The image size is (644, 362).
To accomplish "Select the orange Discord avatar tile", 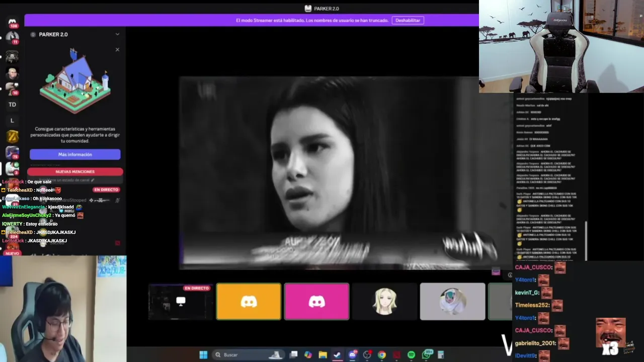I will click(x=249, y=302).
